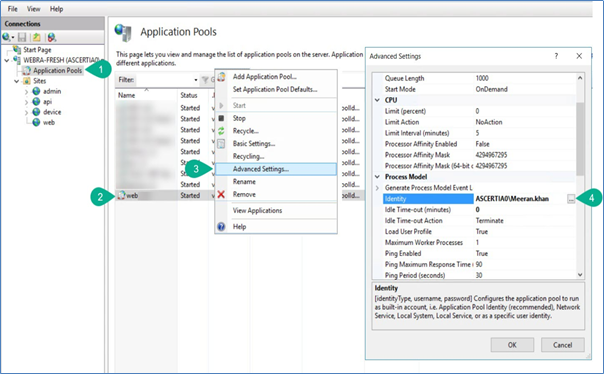Click the Stop square icon in menu

[x=221, y=118]
